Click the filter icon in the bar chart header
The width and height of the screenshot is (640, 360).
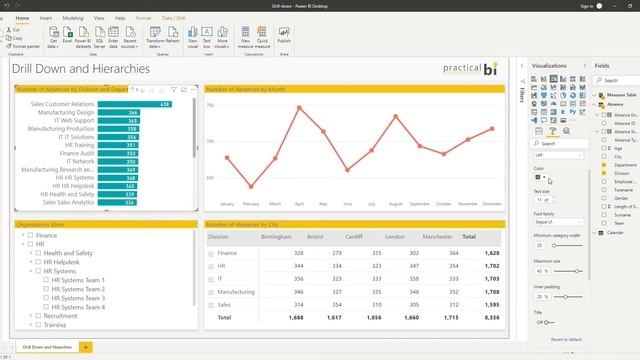tap(174, 90)
